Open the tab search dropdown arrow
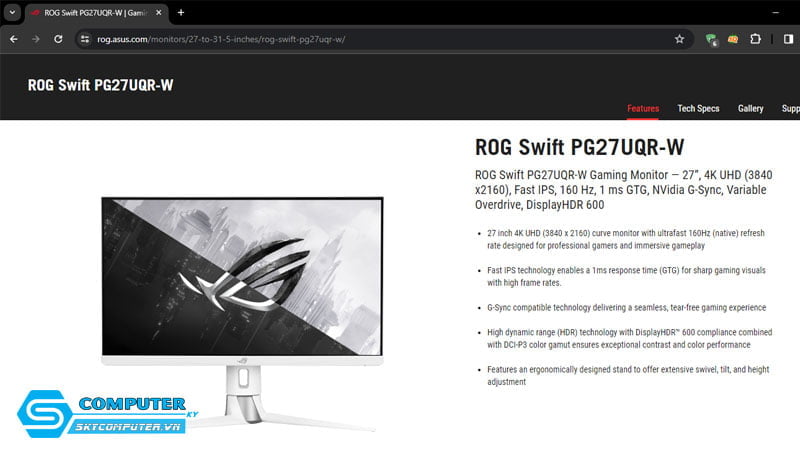Screen dimensions: 800x450 (x=12, y=13)
